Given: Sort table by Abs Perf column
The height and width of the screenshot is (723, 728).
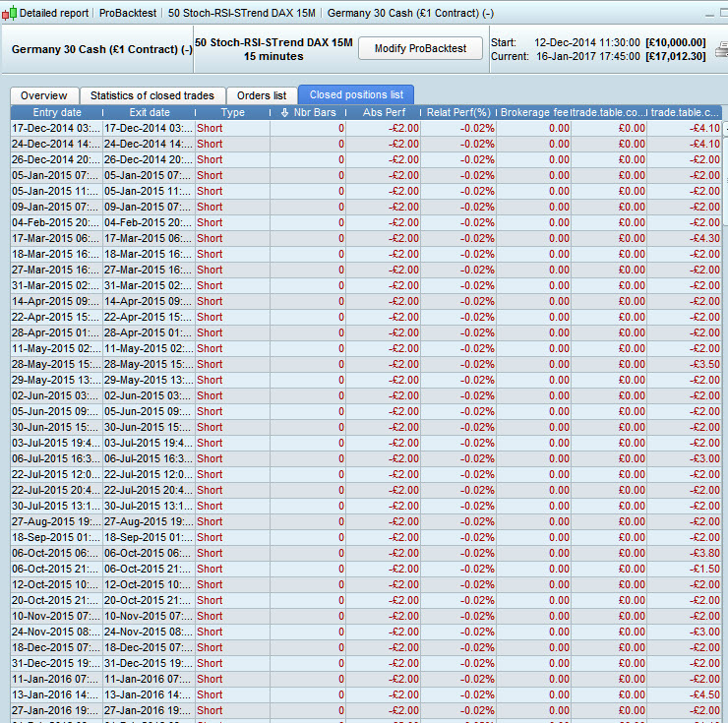Looking at the screenshot, I should (384, 113).
